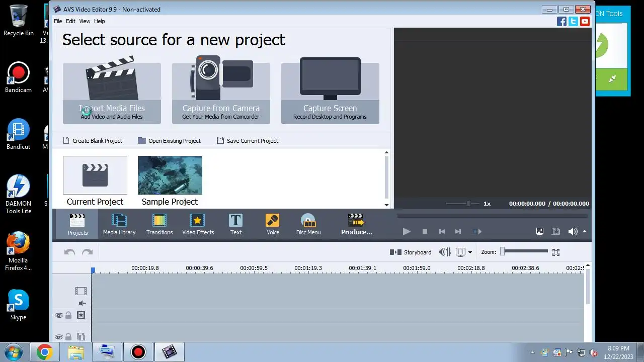
Task: Open the Media Library panel
Action: coord(119,224)
